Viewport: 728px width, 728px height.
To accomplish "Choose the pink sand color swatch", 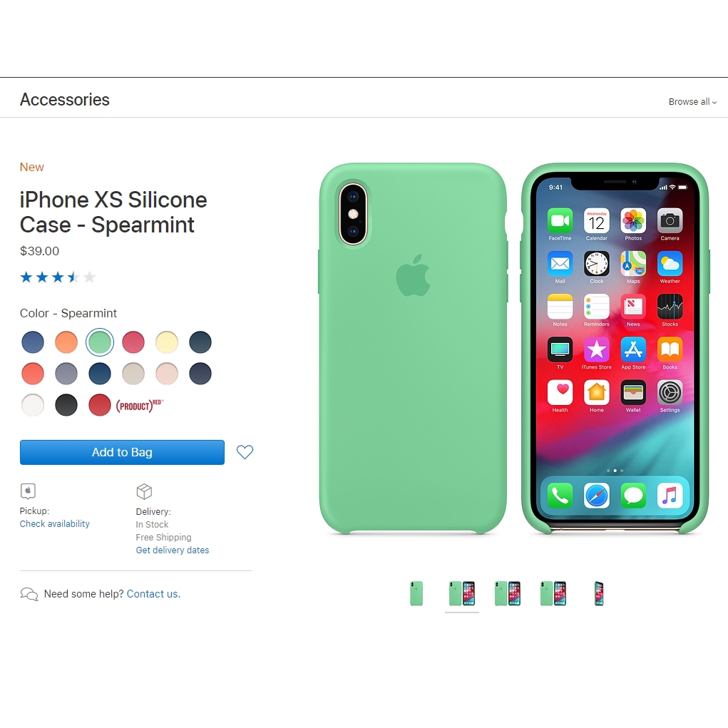I will pos(167,374).
